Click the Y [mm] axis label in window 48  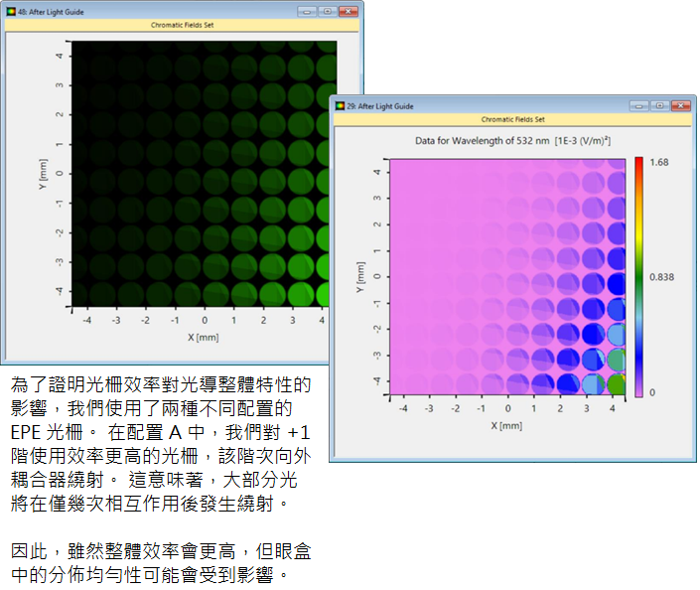pos(43,174)
